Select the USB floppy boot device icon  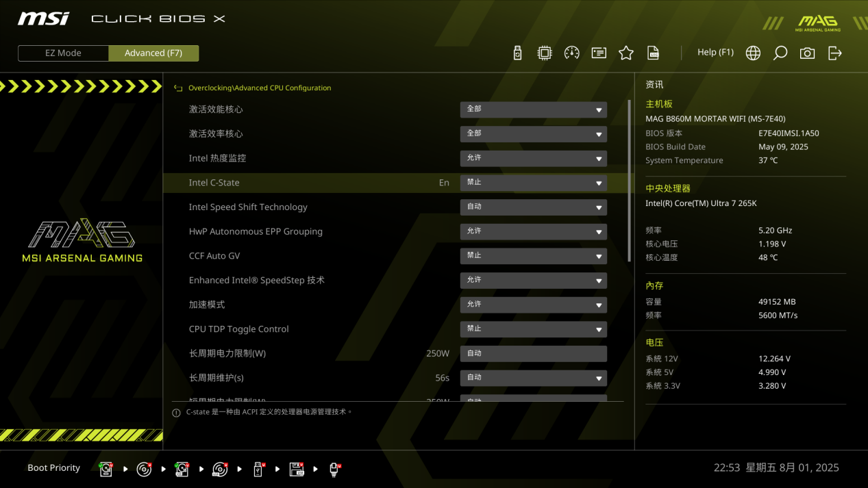pos(297,469)
